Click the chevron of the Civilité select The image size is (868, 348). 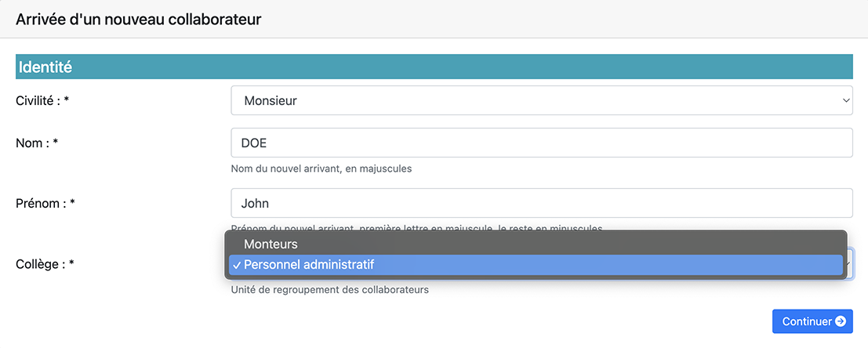coord(846,101)
